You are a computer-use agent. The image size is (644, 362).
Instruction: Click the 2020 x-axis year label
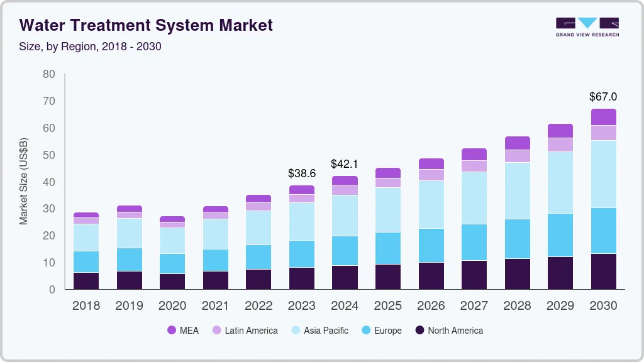click(172, 306)
